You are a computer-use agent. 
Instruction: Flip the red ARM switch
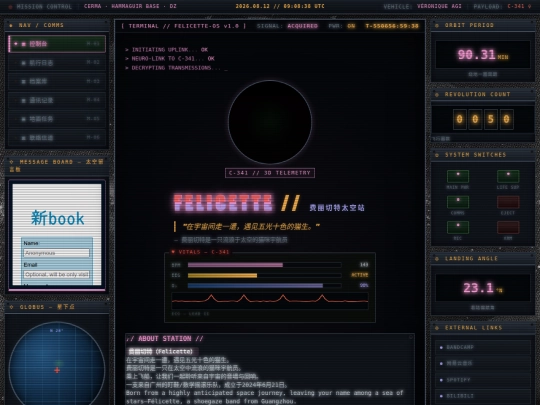click(508, 227)
